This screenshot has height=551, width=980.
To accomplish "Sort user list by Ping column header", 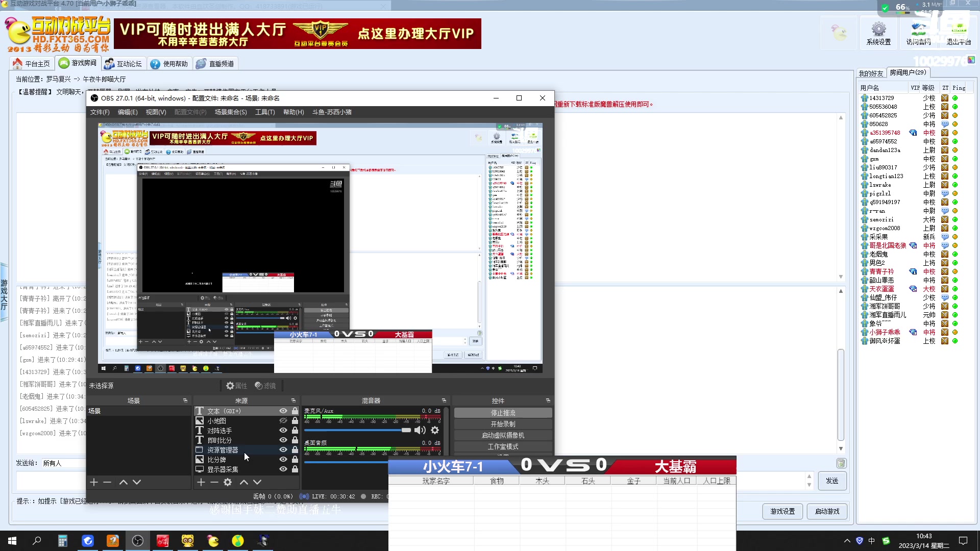I will coord(959,88).
